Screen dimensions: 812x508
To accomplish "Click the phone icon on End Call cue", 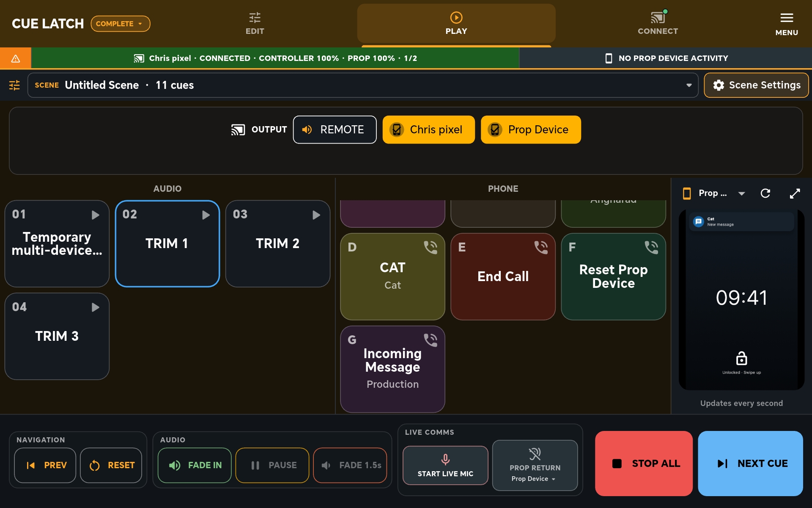I will pos(541,247).
